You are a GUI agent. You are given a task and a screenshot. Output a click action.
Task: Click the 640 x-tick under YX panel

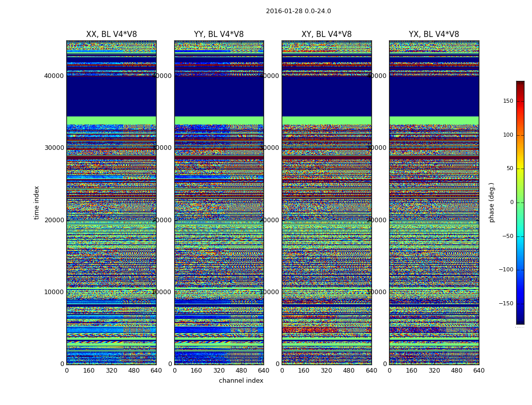(x=478, y=371)
